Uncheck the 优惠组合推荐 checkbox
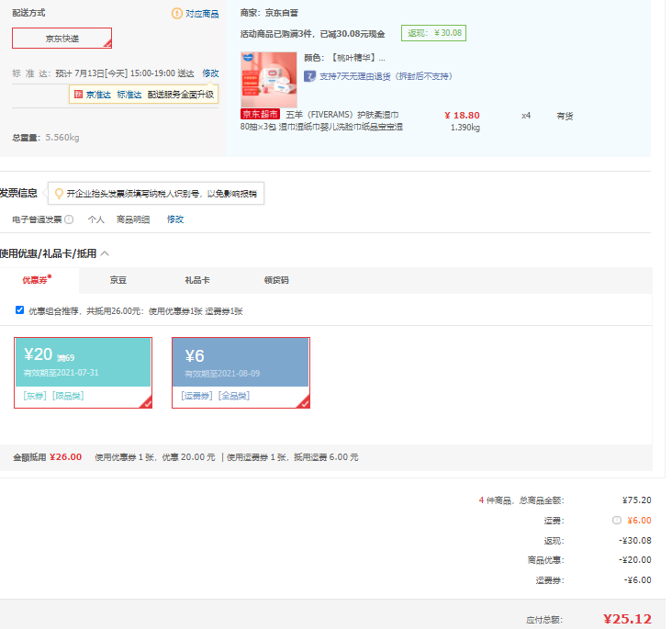 (19, 310)
